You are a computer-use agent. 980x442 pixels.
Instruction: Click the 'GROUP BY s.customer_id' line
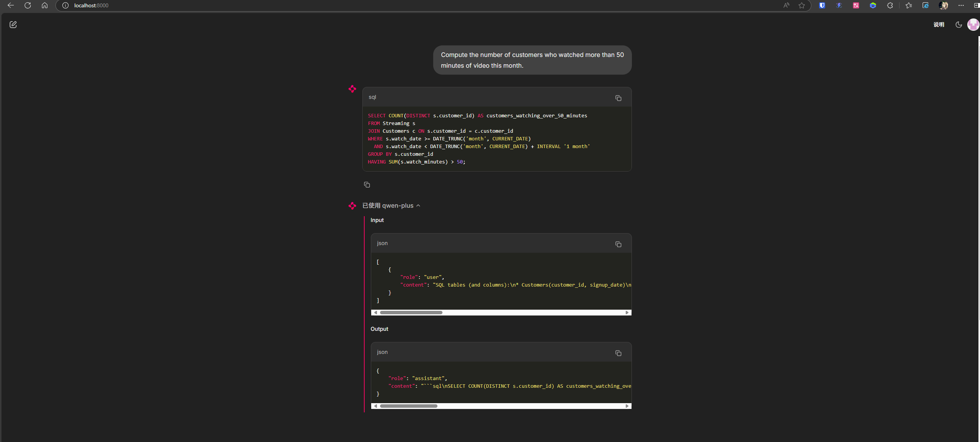(x=400, y=154)
